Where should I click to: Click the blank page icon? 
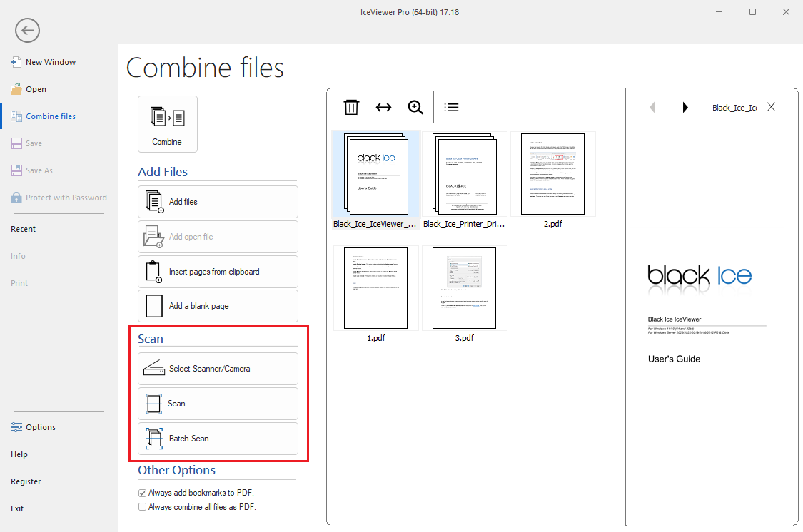(x=154, y=306)
